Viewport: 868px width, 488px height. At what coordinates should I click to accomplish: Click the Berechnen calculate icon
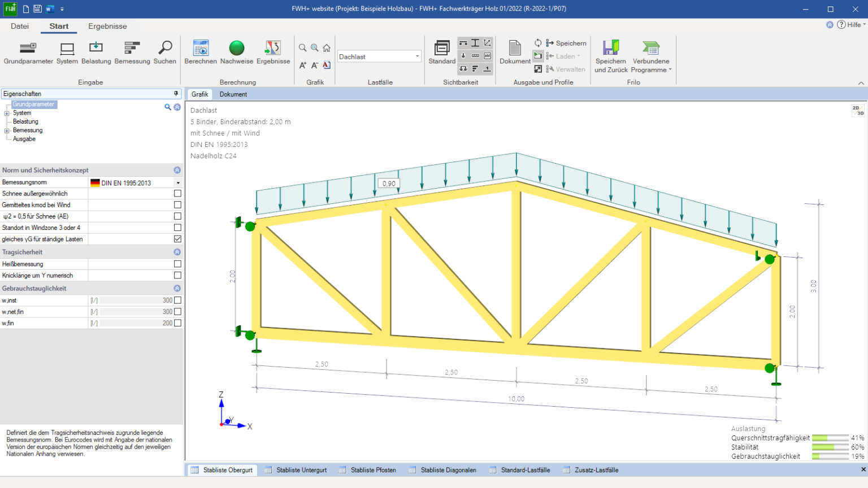201,49
